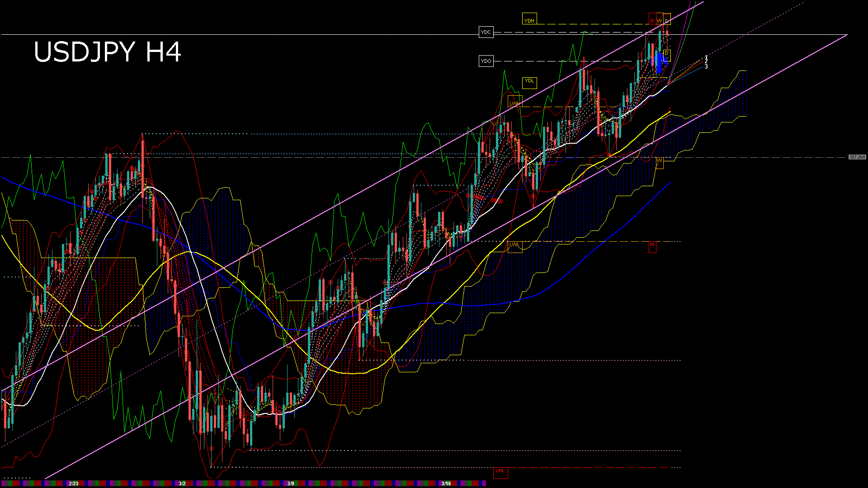Click the USDJPY H4 chart title
Viewport: 868px width, 488px height.
108,52
